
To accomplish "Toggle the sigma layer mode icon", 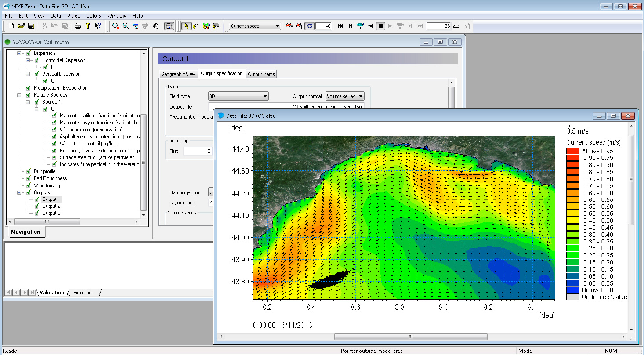I will [310, 26].
